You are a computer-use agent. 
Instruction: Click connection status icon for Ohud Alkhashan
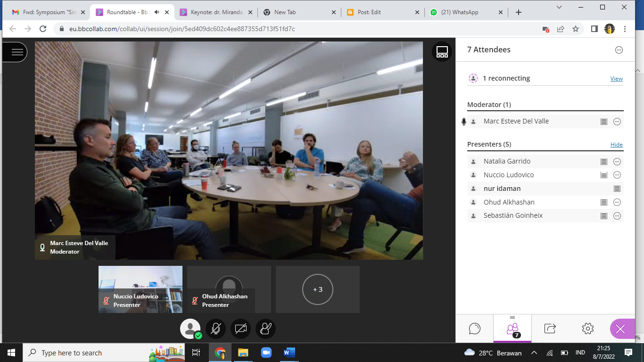coord(603,203)
